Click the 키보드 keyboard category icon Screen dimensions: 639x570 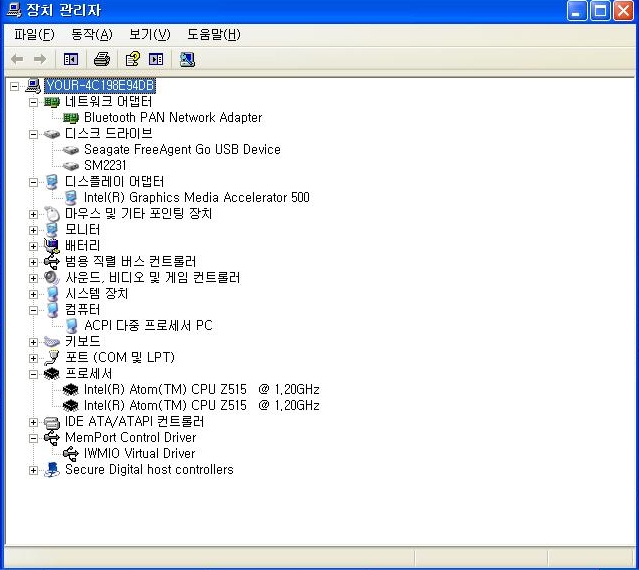52,342
